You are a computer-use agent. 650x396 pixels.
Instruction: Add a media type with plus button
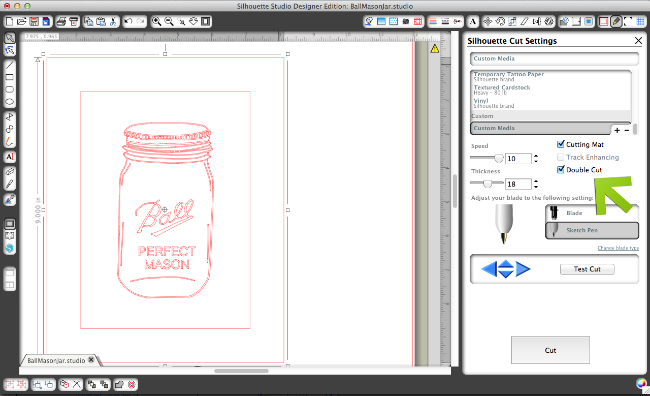617,130
